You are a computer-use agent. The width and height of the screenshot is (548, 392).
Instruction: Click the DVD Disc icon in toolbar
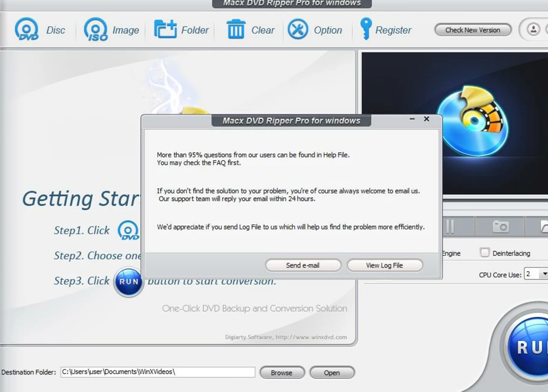tap(26, 29)
